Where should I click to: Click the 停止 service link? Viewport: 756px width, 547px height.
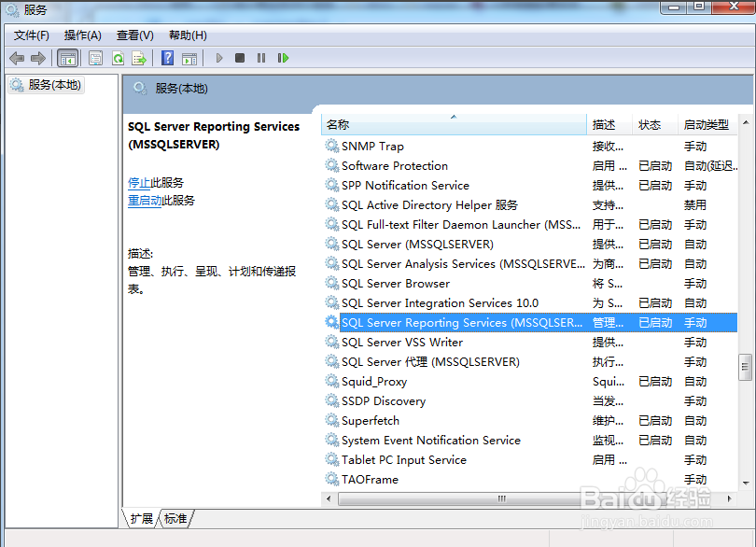[139, 183]
